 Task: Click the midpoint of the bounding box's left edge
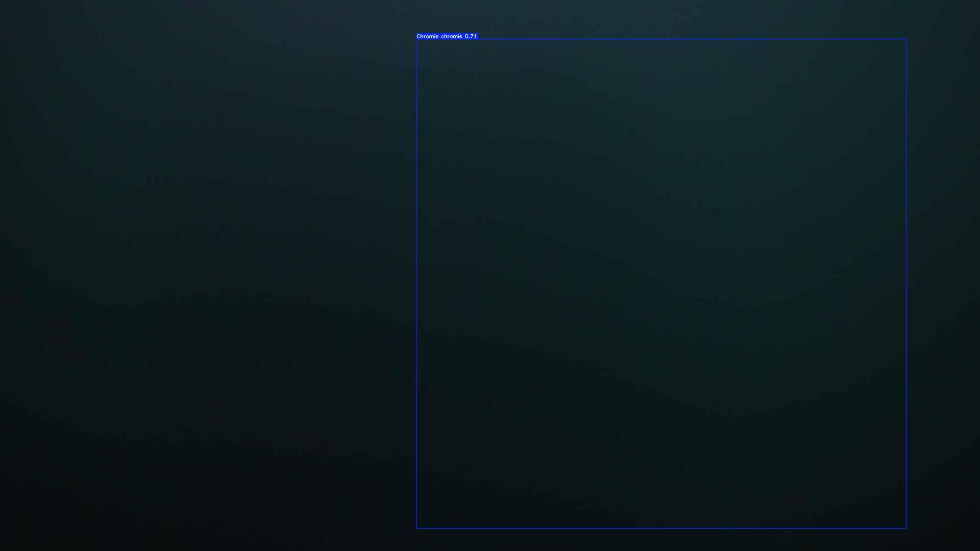point(417,284)
